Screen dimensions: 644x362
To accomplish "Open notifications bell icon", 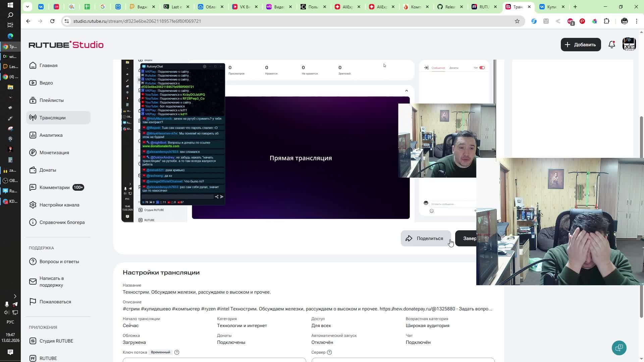I will coord(611,45).
